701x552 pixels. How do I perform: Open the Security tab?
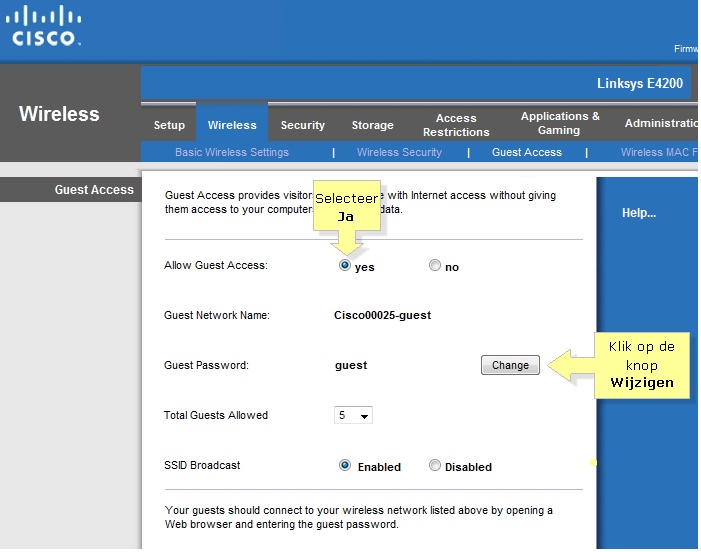point(303,125)
